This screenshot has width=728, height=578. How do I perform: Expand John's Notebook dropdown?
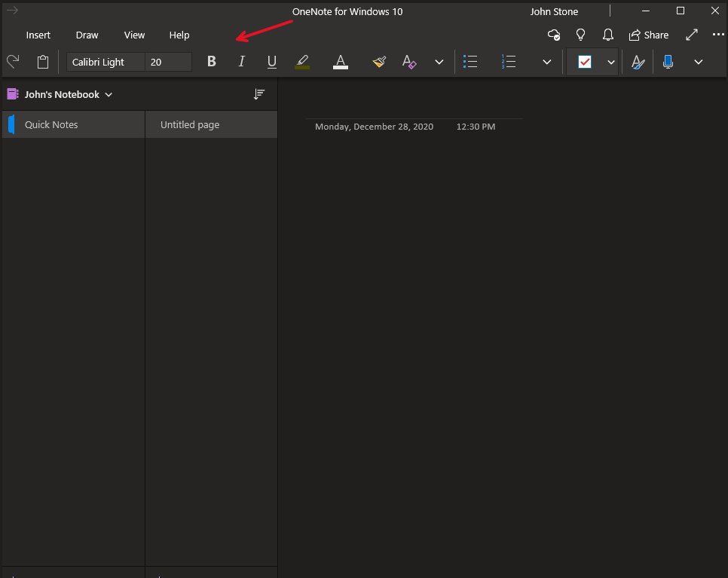click(x=109, y=95)
